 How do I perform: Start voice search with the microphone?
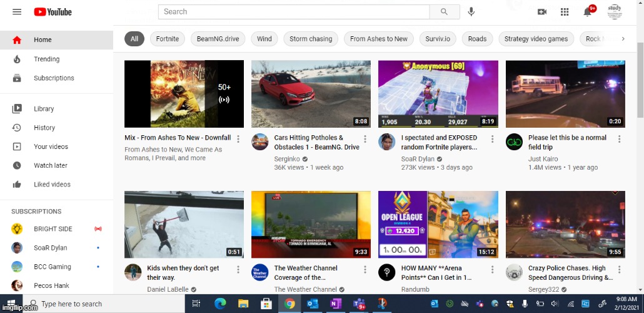[x=471, y=12]
